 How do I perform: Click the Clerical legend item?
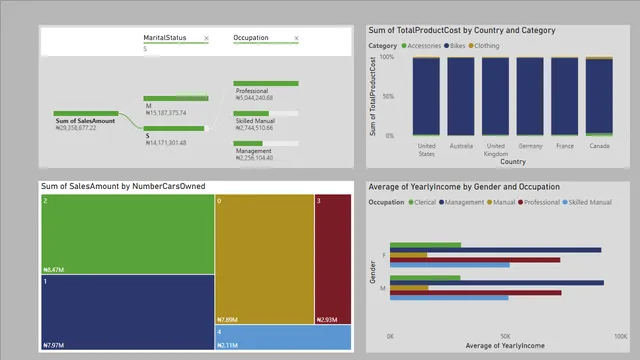[x=422, y=202]
